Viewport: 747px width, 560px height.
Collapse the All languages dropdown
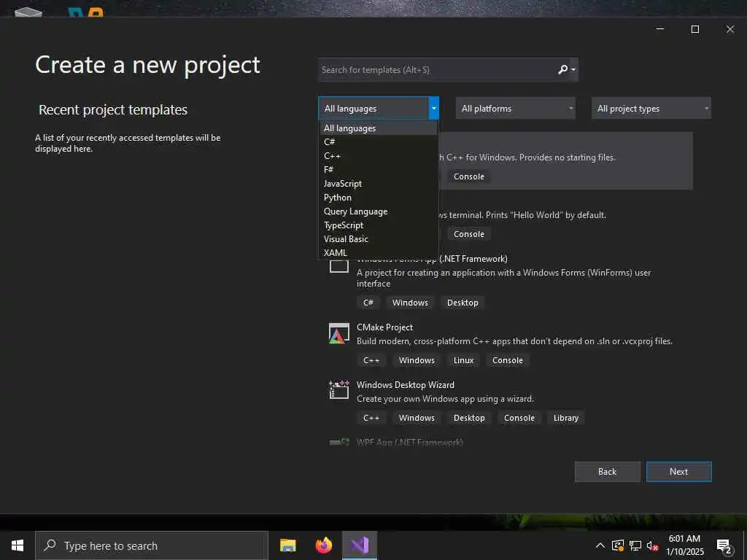point(433,109)
